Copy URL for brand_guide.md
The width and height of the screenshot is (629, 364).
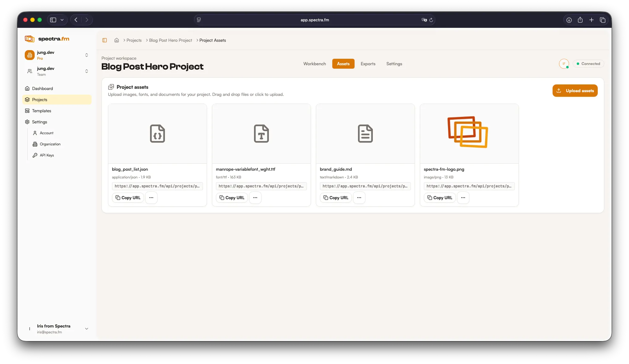tap(336, 198)
